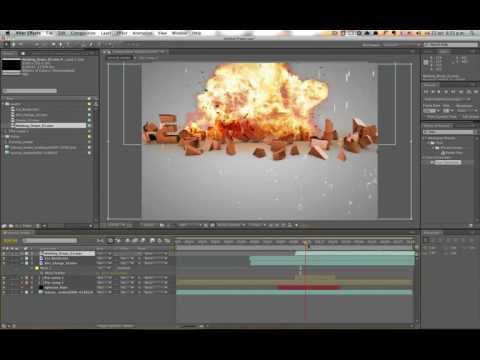Click the red layer bar in timeline
The width and height of the screenshot is (480, 360).
point(309,287)
